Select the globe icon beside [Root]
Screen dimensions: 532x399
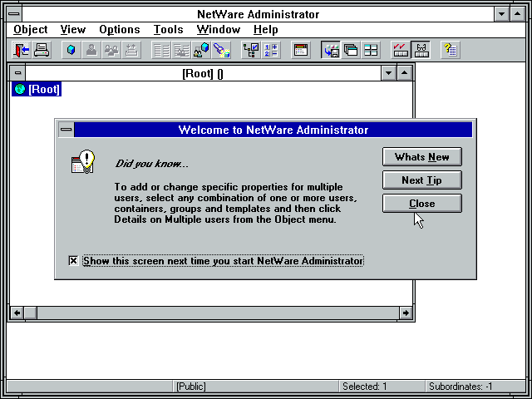click(20, 89)
